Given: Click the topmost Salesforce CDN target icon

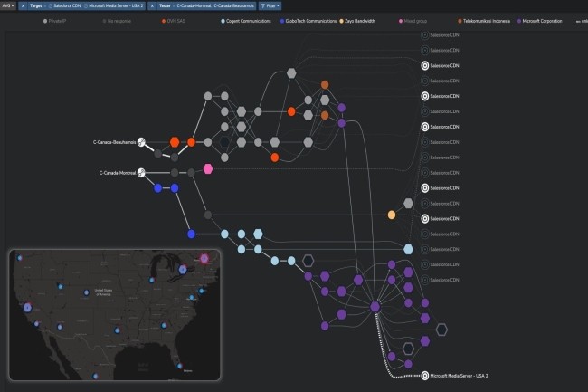Looking at the screenshot, I should [424, 35].
